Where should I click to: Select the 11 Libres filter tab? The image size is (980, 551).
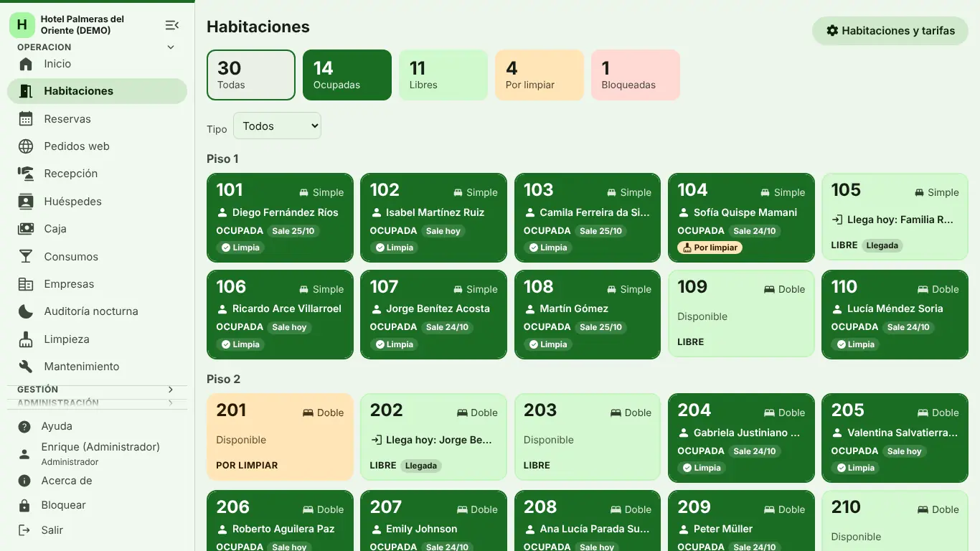[x=443, y=75]
